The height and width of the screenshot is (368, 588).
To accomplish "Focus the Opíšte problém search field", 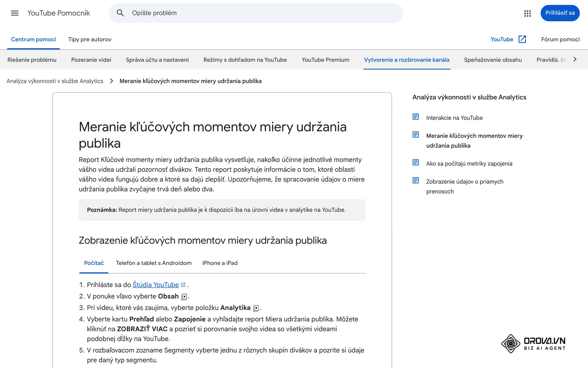I will [x=256, y=13].
